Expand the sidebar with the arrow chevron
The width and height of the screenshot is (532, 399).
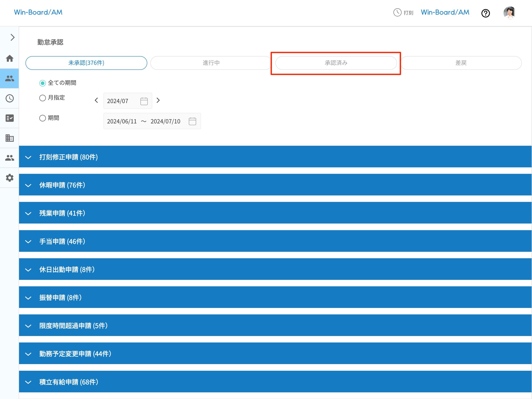pos(12,37)
